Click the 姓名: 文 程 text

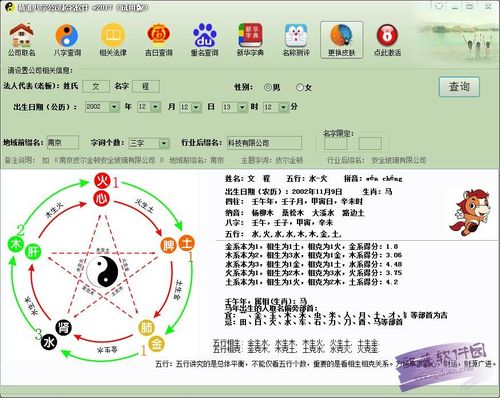click(247, 179)
